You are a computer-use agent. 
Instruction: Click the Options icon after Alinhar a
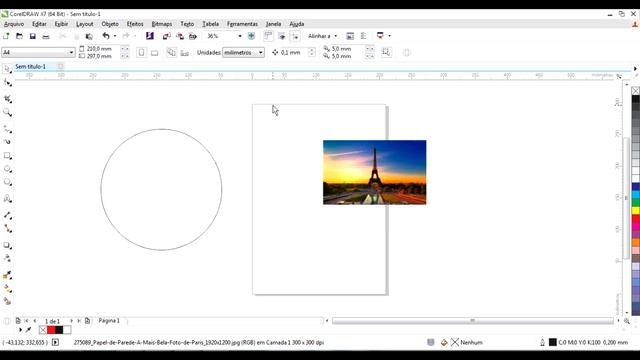(x=350, y=36)
